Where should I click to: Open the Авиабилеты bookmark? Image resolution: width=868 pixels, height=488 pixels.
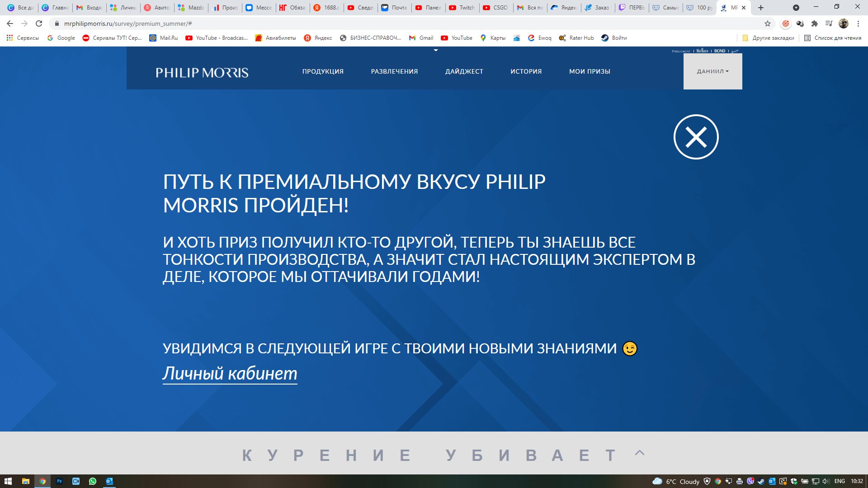(x=275, y=38)
